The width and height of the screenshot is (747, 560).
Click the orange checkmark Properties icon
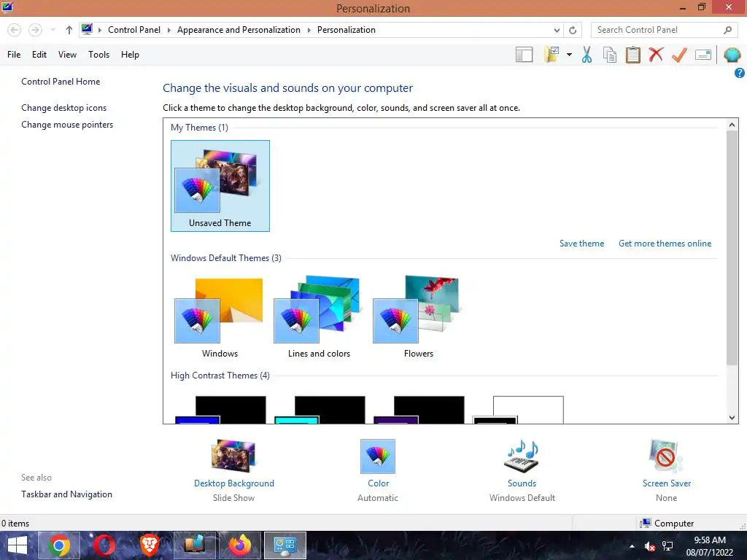[679, 55]
